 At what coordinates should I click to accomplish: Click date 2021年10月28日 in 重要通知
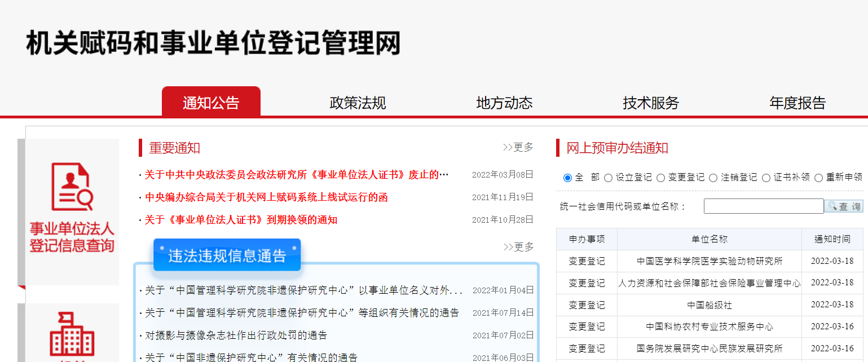point(503,220)
